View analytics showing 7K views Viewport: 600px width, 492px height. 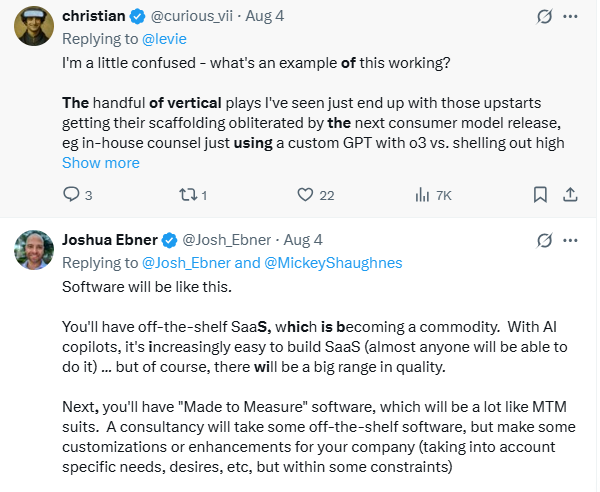click(422, 195)
